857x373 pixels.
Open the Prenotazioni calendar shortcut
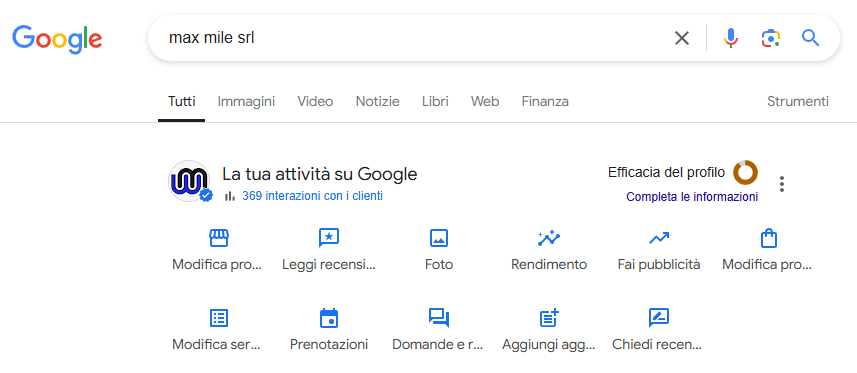click(x=329, y=330)
